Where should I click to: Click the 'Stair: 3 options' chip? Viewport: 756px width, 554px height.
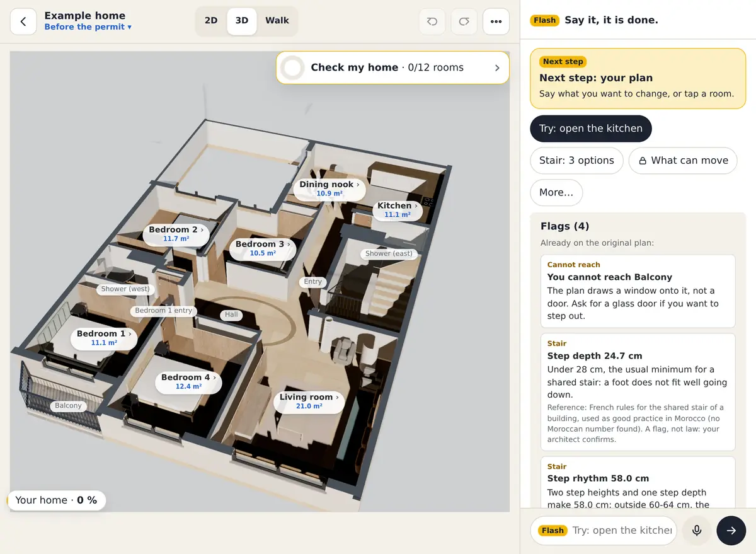[x=576, y=161]
